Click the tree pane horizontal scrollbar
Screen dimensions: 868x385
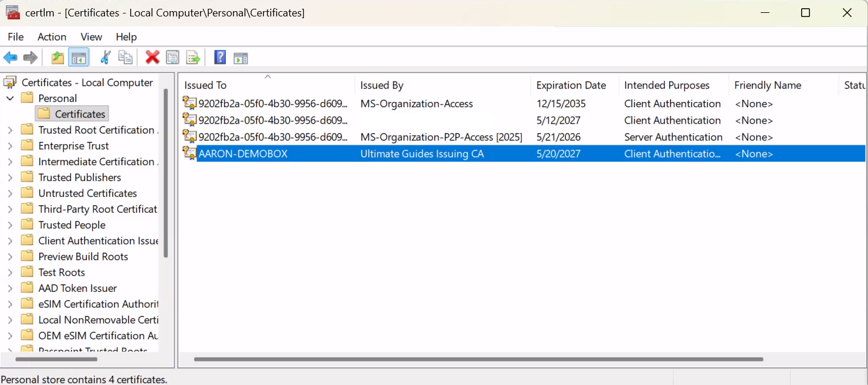click(57, 359)
